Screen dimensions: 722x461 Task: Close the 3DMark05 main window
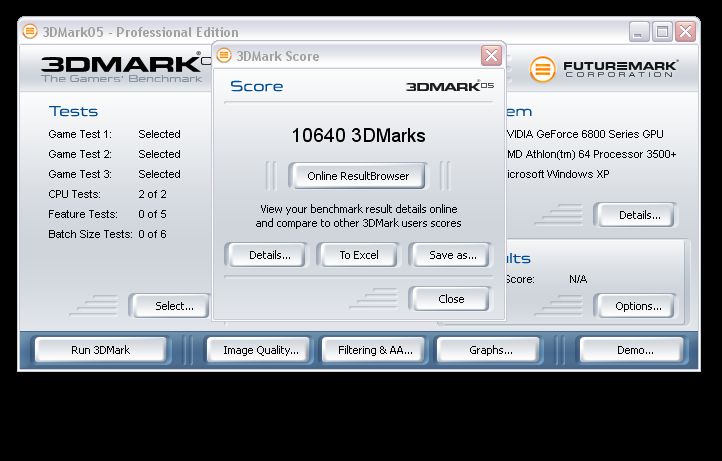[686, 32]
